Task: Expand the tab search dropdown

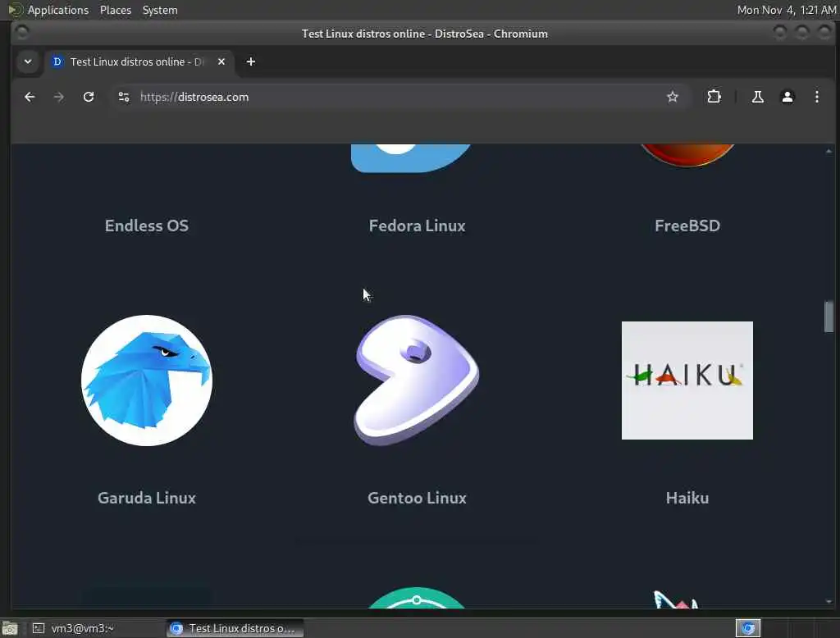Action: click(x=28, y=62)
